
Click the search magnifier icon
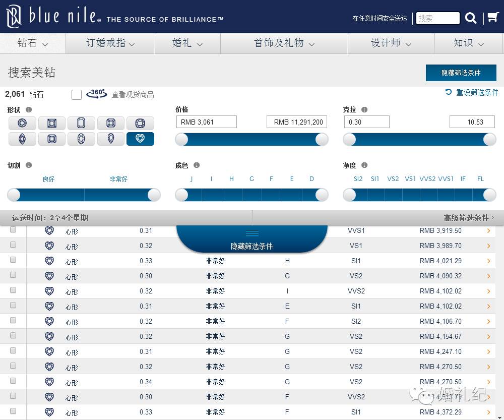pos(471,18)
